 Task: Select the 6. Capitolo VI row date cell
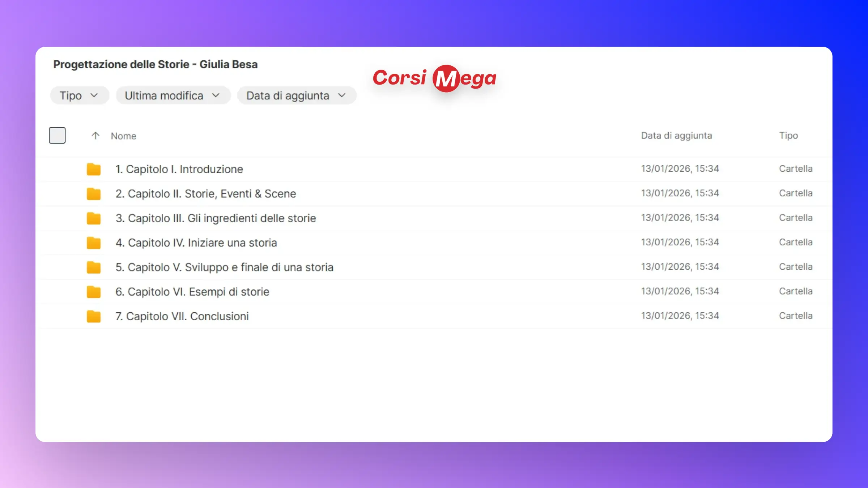(x=680, y=291)
